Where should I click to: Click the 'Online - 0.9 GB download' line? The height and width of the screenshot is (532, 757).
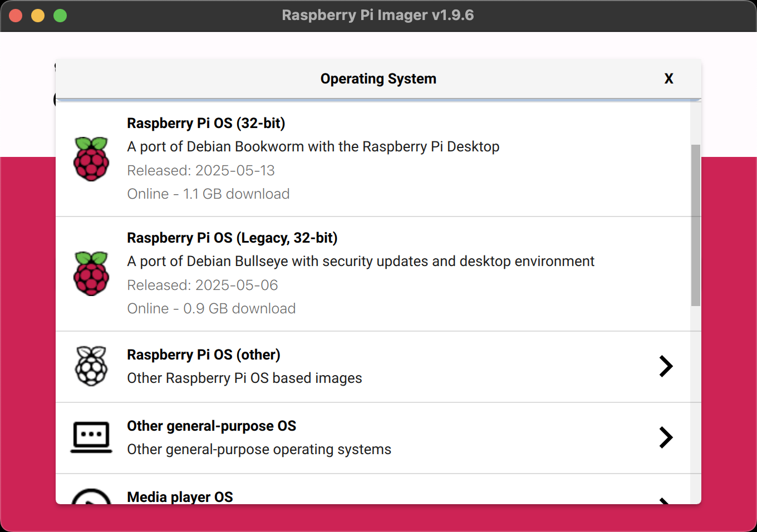[x=212, y=308]
